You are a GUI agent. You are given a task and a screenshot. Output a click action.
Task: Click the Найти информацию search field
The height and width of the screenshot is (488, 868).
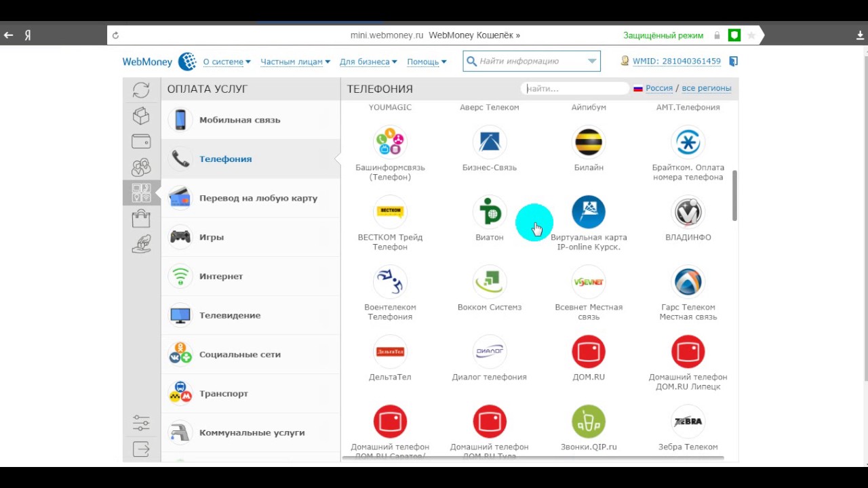point(531,61)
